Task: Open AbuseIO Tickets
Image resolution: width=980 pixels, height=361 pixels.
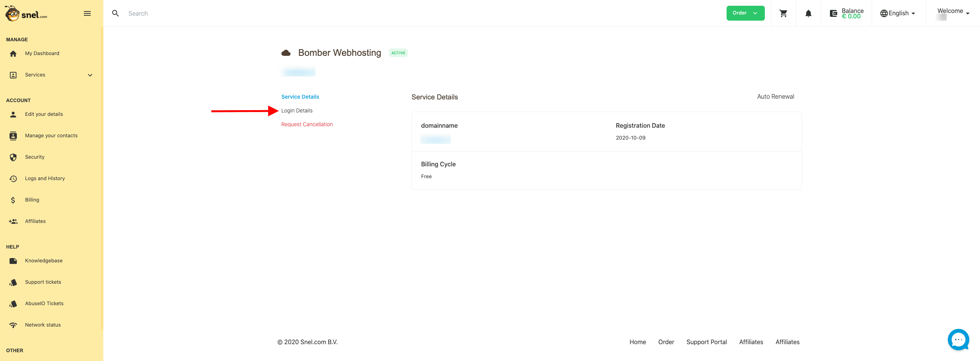Action: tap(44, 304)
